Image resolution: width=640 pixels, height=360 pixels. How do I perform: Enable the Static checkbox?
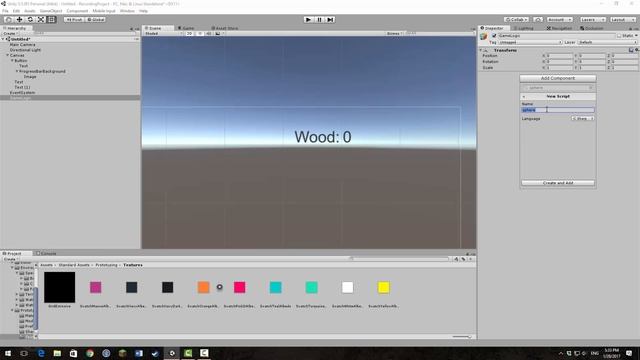tap(619, 36)
